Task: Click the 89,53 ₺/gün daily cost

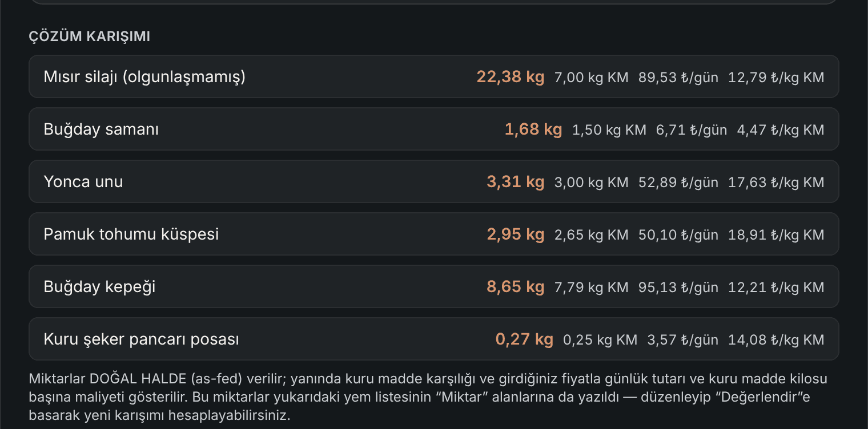Action: 678,77
